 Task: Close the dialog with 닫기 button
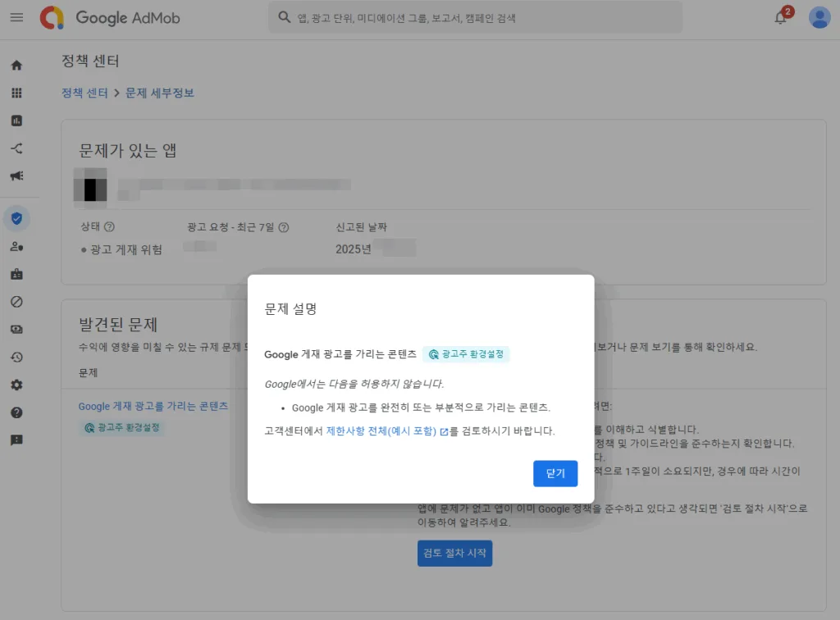[x=555, y=473]
